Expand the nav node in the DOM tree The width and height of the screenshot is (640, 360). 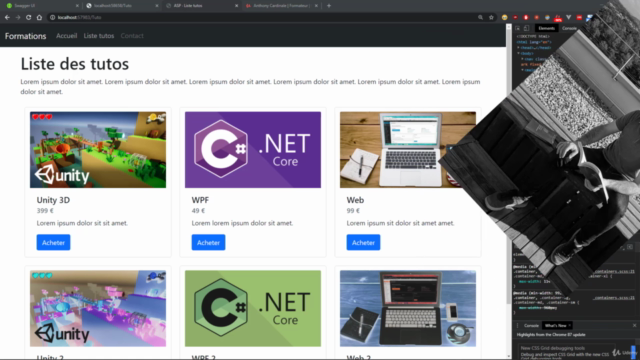tap(522, 59)
